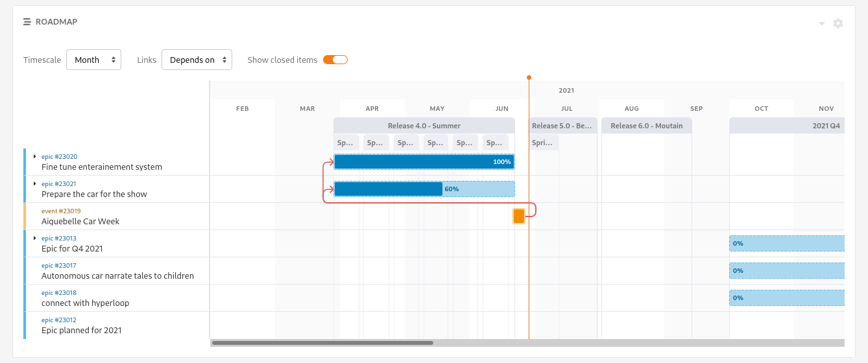Image resolution: width=868 pixels, height=363 pixels.
Task: Click 'Epic planned for 2021' title
Action: point(81,331)
